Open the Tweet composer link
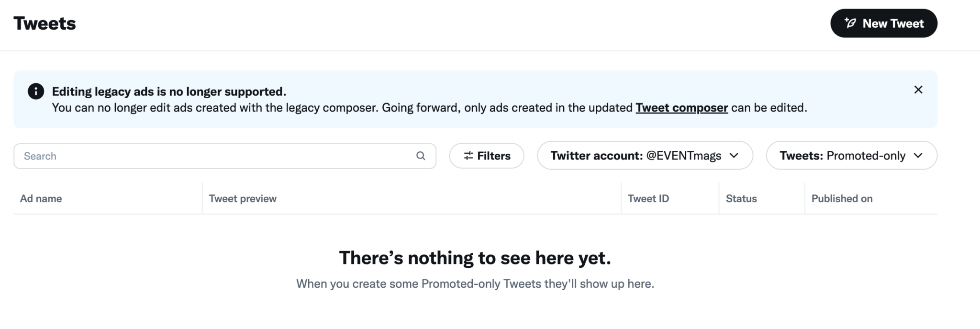The image size is (980, 329). click(x=681, y=108)
